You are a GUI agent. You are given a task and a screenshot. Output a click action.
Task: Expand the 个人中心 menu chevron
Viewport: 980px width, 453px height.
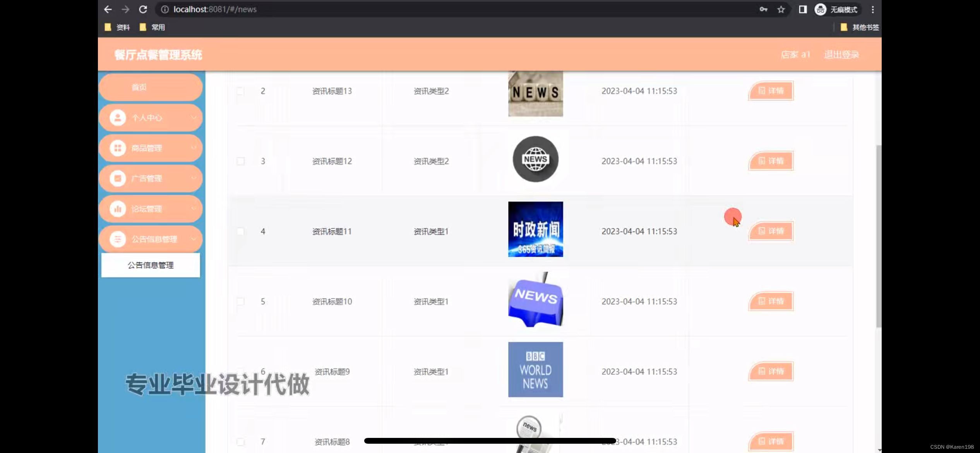coord(194,117)
